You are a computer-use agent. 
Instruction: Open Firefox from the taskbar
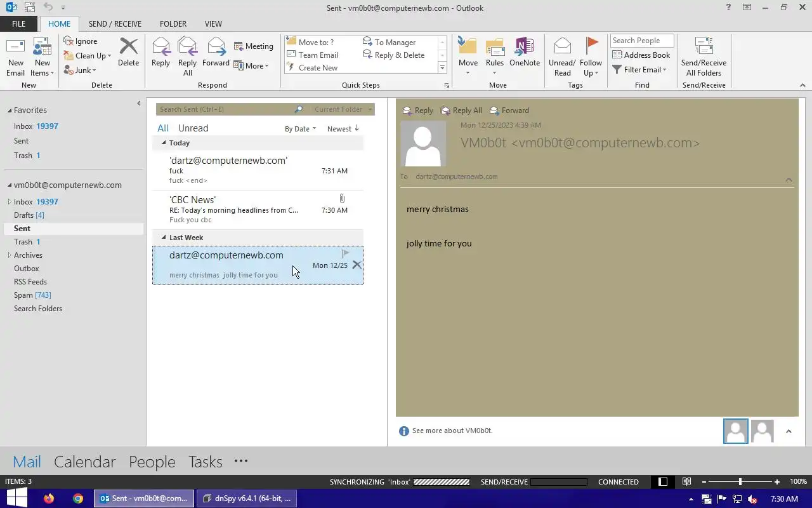pyautogui.click(x=49, y=498)
